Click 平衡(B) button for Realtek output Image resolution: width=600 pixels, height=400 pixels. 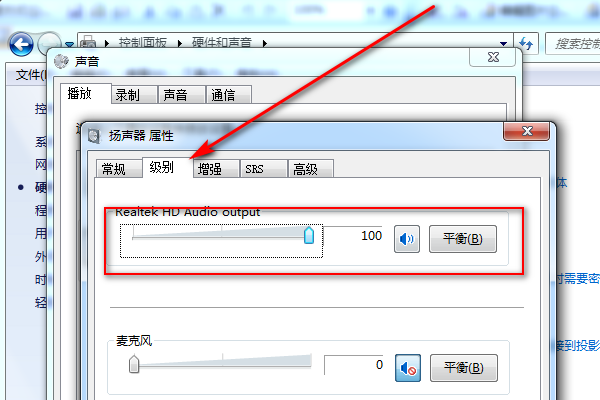click(x=463, y=239)
